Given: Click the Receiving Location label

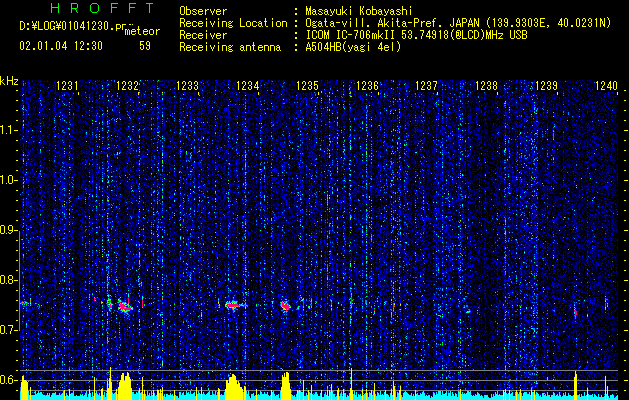Looking at the screenshot, I should click(x=233, y=23).
